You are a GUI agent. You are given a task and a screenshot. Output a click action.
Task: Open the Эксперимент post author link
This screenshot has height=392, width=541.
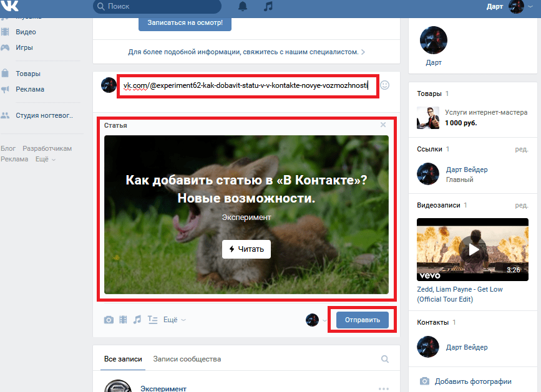163,388
